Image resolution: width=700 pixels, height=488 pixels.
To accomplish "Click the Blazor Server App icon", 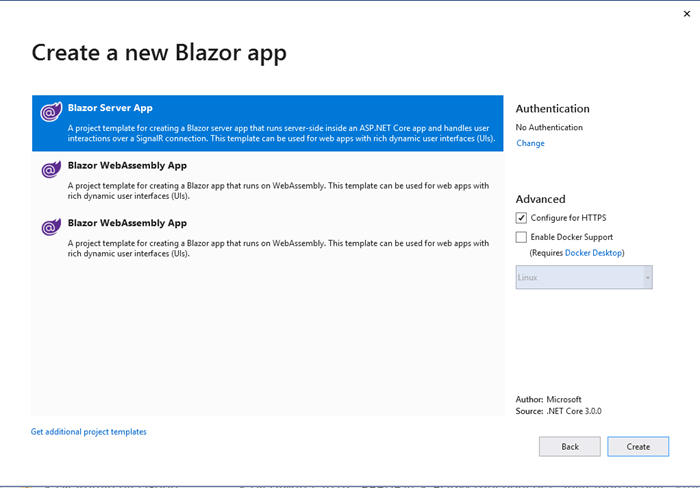I will tap(51, 112).
